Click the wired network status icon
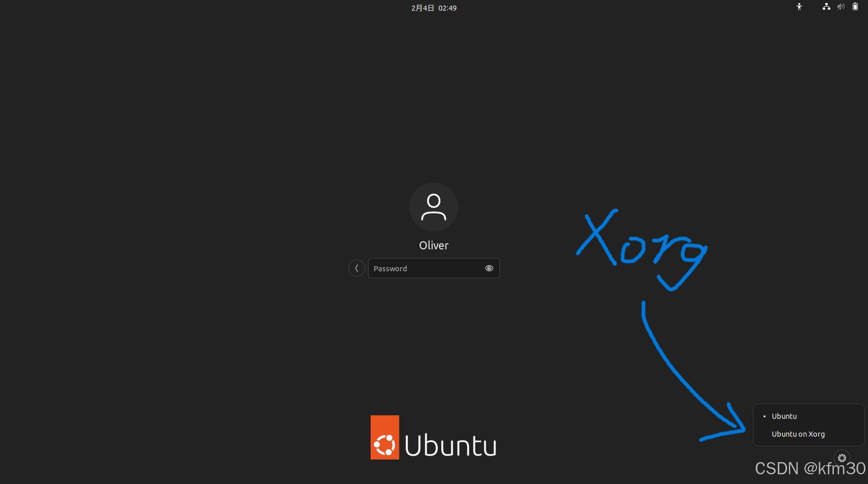This screenshot has width=868, height=484. [x=826, y=7]
